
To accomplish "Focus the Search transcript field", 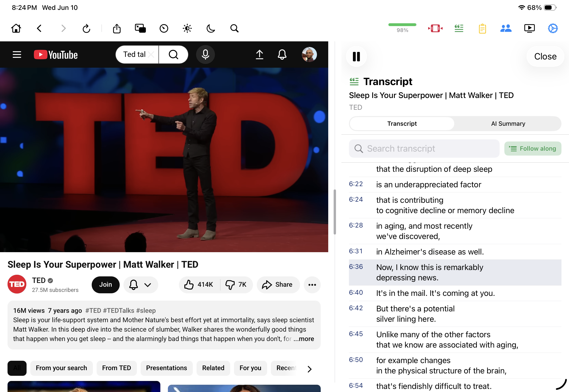I will (424, 149).
